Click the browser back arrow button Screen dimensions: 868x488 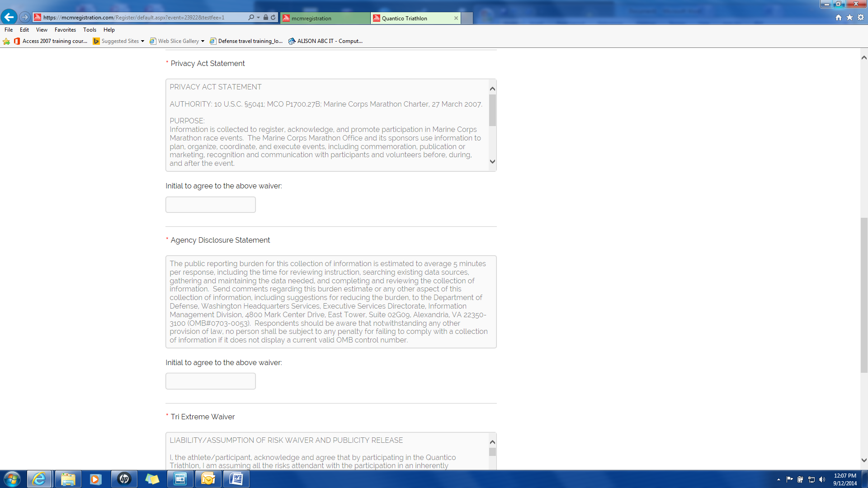point(9,17)
